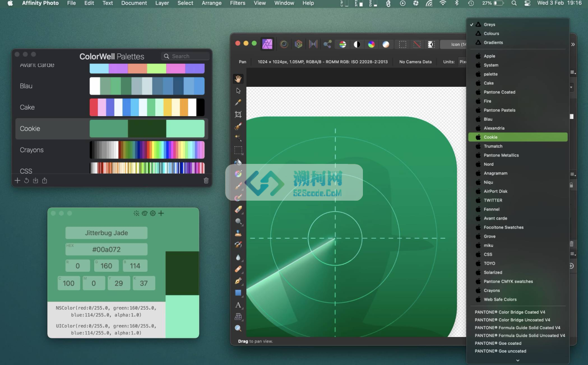Image resolution: width=588 pixels, height=365 pixels.
Task: Select the Erase Brush tool
Action: pos(238,209)
